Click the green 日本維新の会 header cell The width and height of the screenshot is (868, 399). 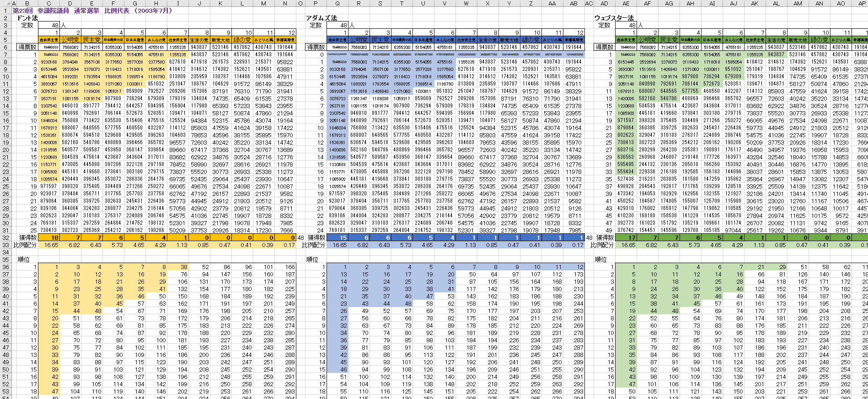tap(691, 40)
